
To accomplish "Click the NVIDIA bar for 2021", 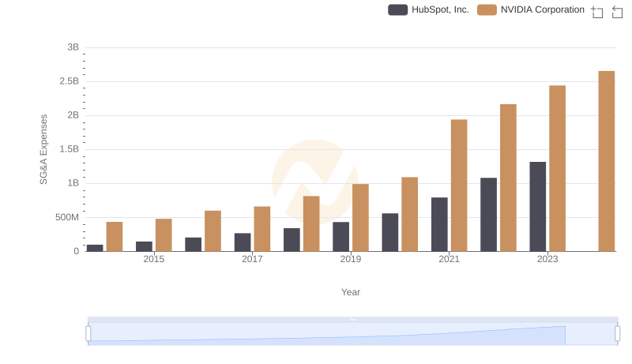I will pos(459,186).
